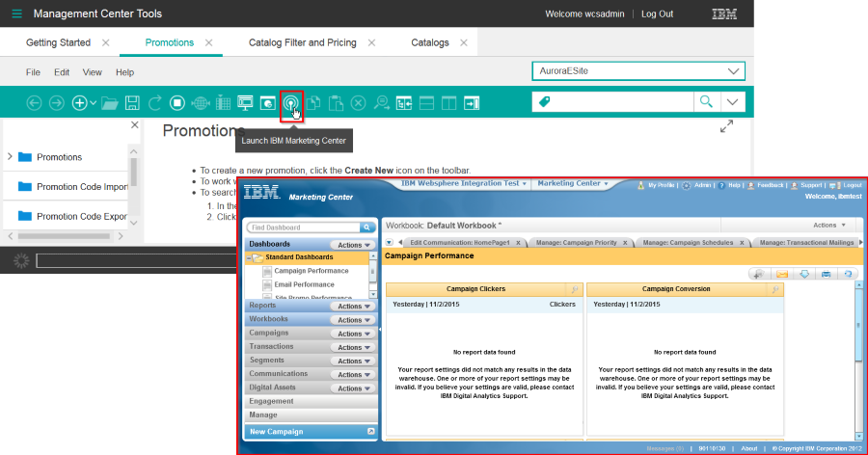Click the Log Out link
The image size is (868, 455).
coord(657,13)
